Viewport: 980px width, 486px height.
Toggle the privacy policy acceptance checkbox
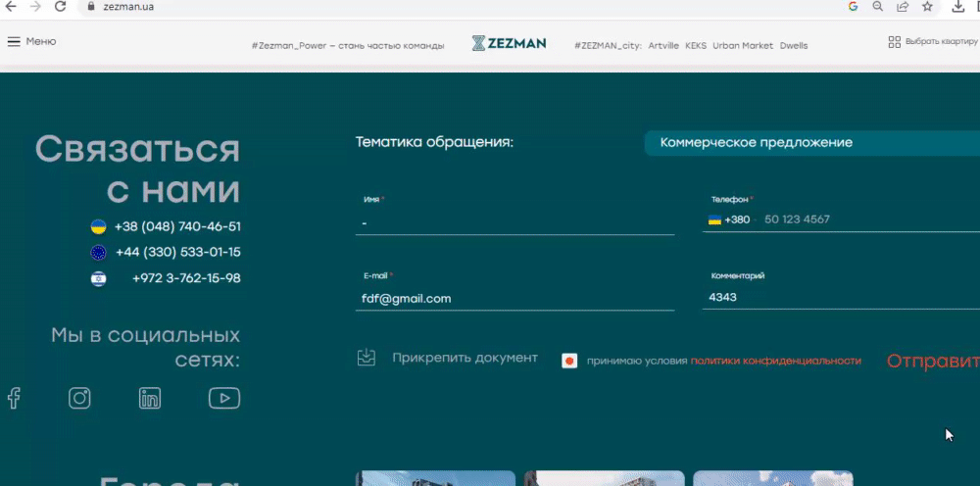(x=569, y=361)
